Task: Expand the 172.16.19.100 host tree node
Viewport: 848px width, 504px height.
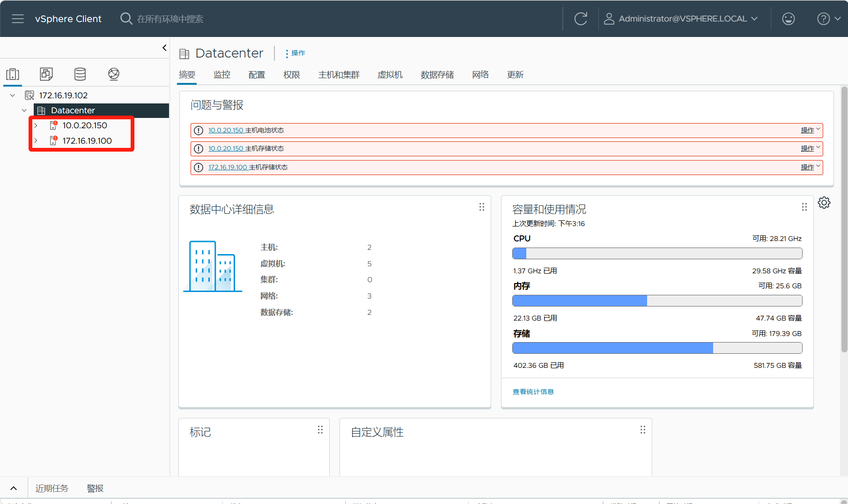Action: pos(36,141)
